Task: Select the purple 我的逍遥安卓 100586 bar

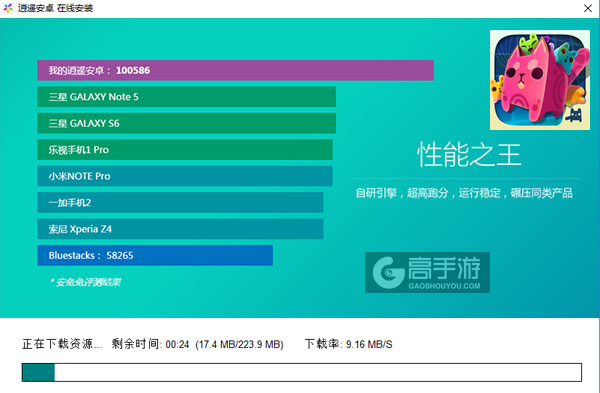Action: coord(235,70)
